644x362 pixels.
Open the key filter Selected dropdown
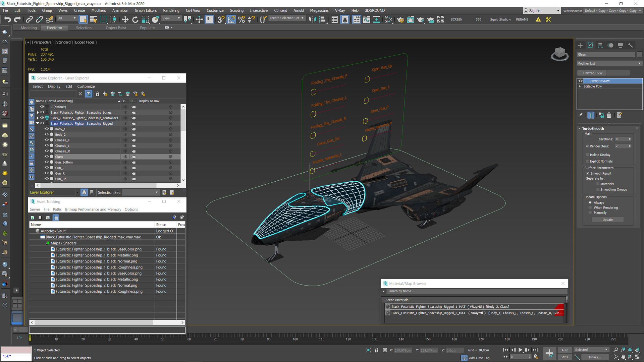(x=591, y=350)
